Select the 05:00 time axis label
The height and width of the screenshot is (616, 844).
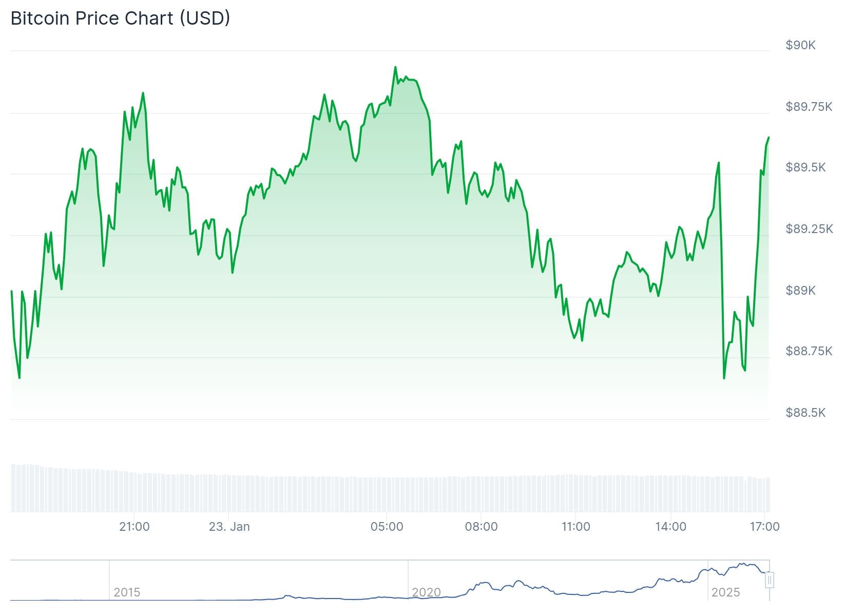[x=387, y=527]
